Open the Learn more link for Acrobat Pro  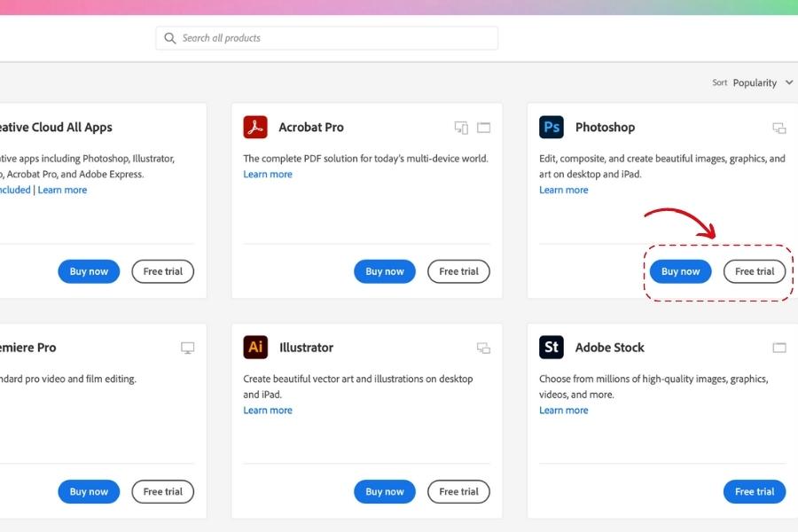point(268,174)
